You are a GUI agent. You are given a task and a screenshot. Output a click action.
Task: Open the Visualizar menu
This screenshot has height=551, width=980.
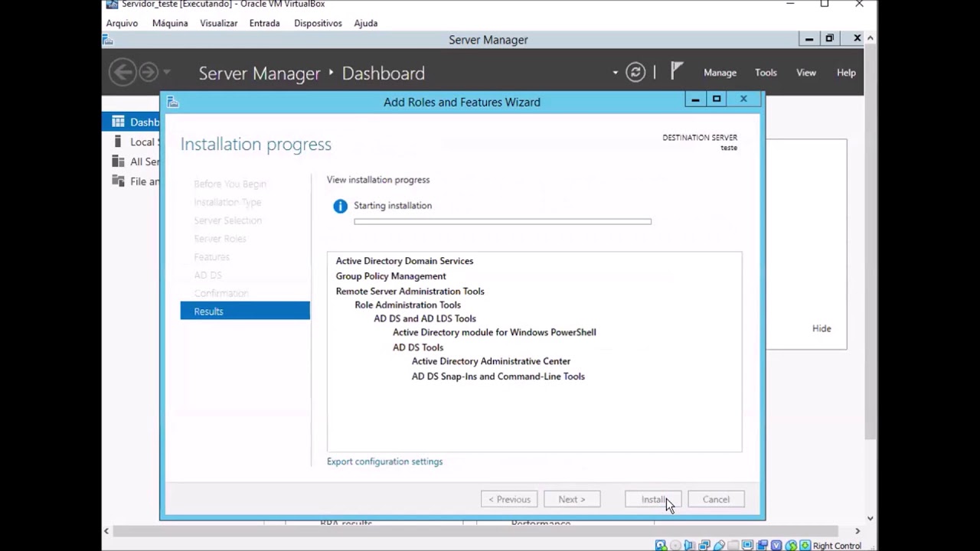coord(219,23)
